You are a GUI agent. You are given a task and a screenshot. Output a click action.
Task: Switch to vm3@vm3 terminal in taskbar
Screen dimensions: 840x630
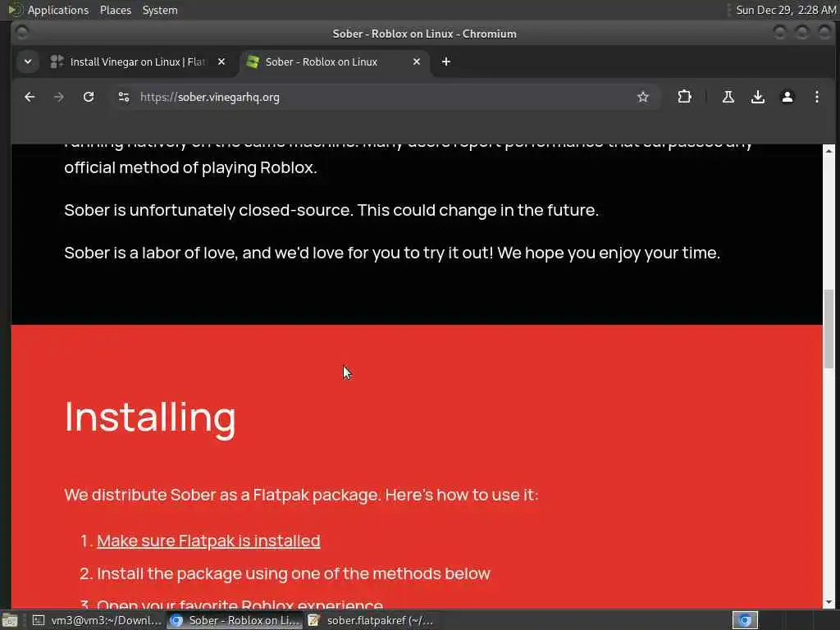[x=97, y=620]
